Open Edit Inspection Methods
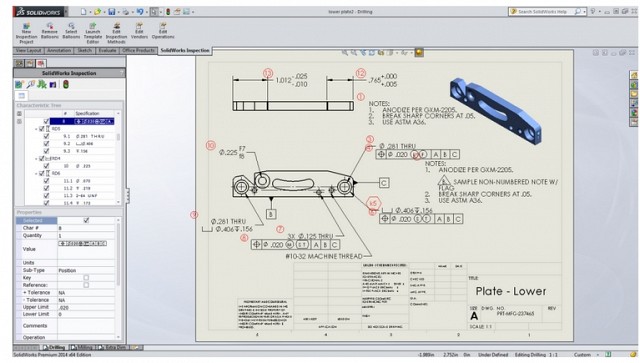Screen dimensions: 640x363 116,33
